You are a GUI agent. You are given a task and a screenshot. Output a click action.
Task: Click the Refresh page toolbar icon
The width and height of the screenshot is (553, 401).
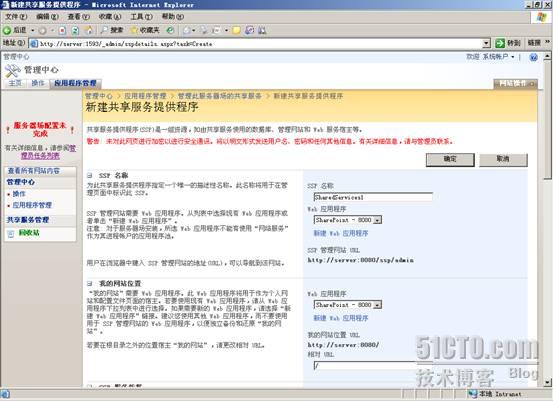pyautogui.click(x=75, y=31)
